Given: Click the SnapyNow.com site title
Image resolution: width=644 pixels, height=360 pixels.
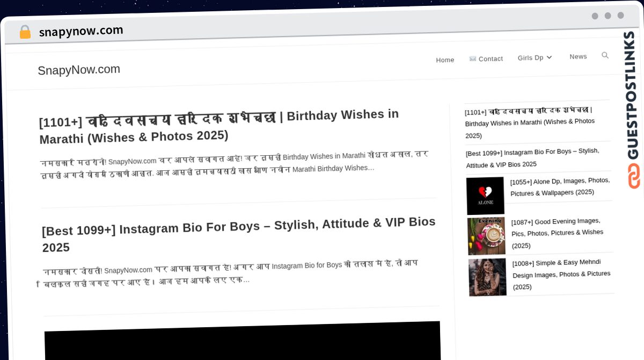Looking at the screenshot, I should tap(79, 70).
